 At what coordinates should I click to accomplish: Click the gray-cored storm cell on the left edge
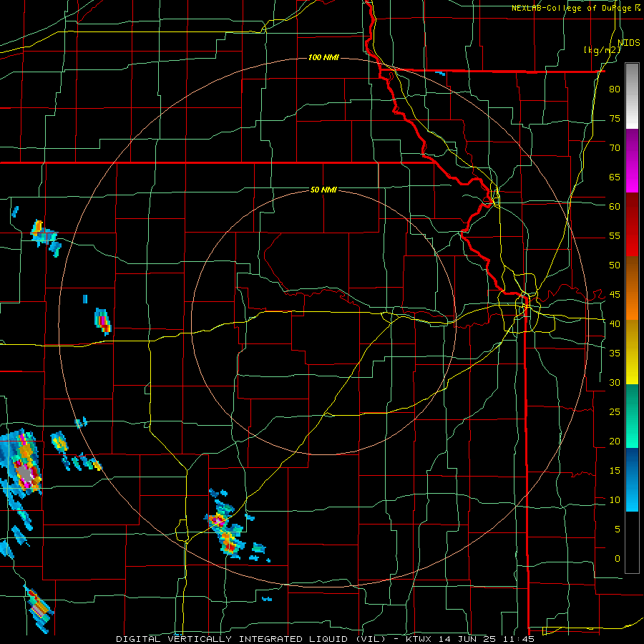[21, 462]
